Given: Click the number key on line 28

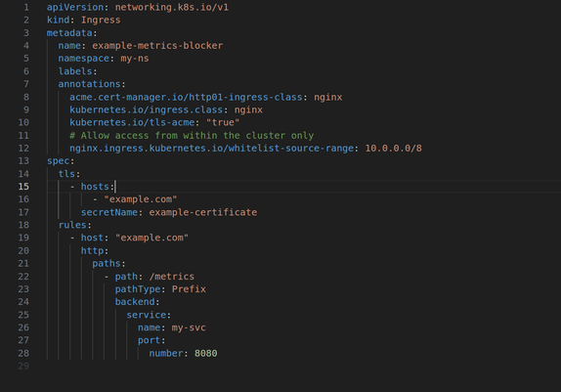Looking at the screenshot, I should coord(166,353).
